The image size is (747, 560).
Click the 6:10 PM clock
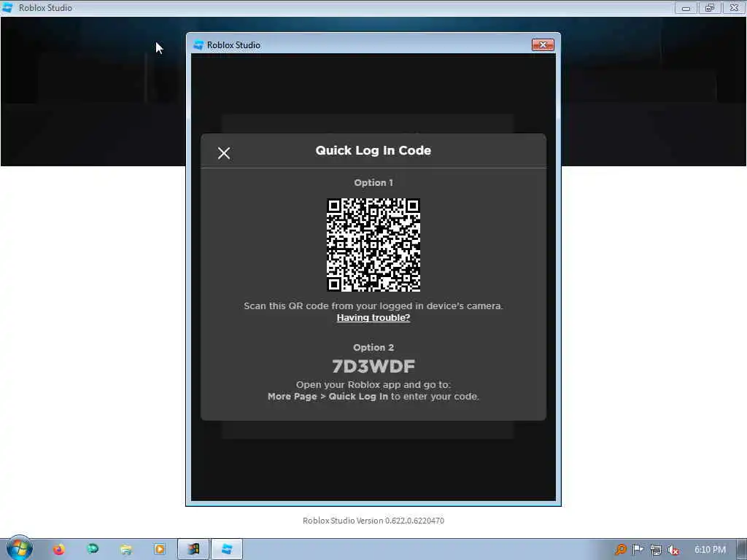point(710,550)
